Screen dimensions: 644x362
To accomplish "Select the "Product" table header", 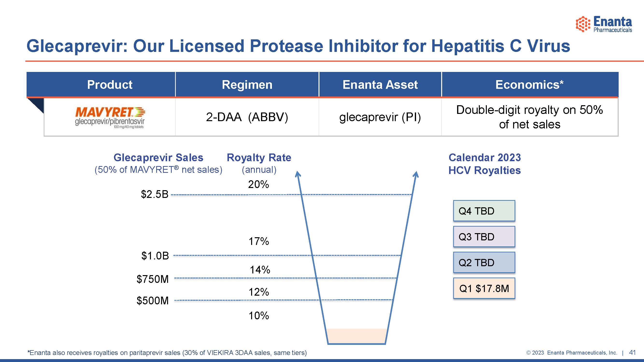I will 110,84.
